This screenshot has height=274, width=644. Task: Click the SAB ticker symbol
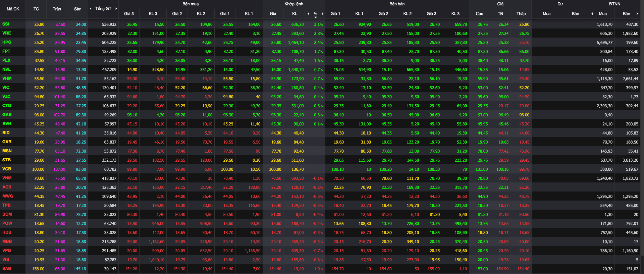[x=7, y=269]
